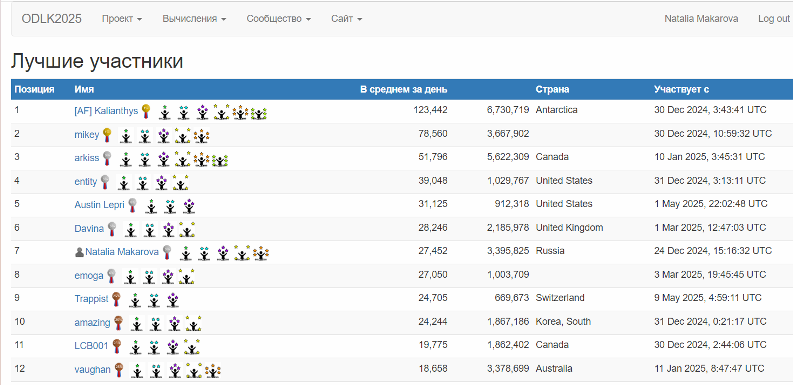Image resolution: width=793 pixels, height=385 pixels.
Task: Click the silver medal icon beside Davina
Action: point(112,229)
